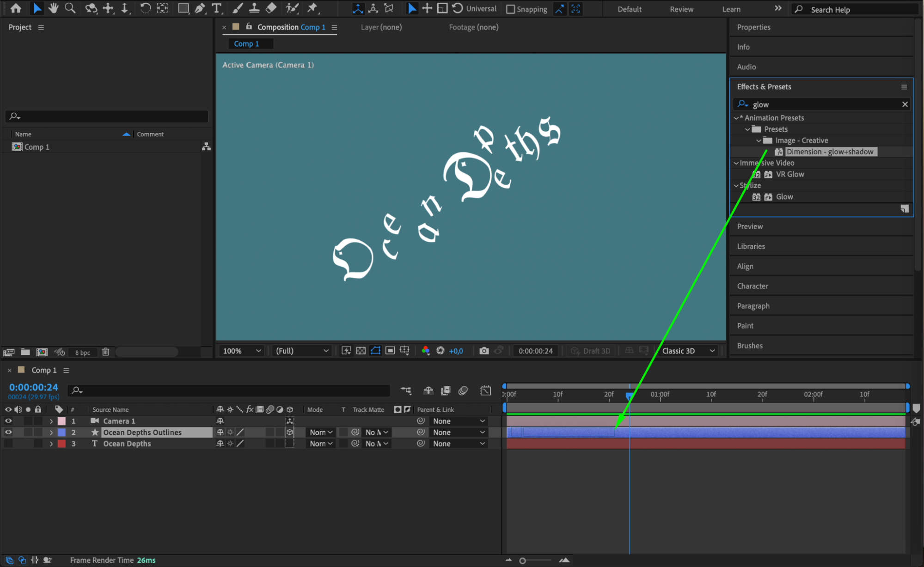
Task: Select the Zoom tool in toolbar
Action: [70, 8]
